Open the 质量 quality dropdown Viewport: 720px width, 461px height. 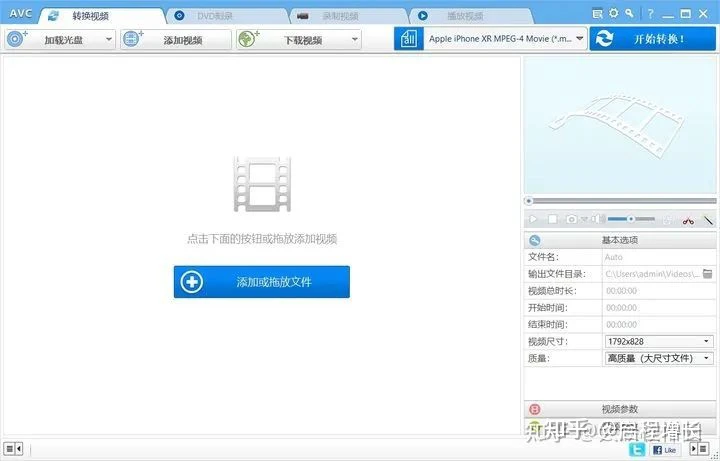[658, 358]
